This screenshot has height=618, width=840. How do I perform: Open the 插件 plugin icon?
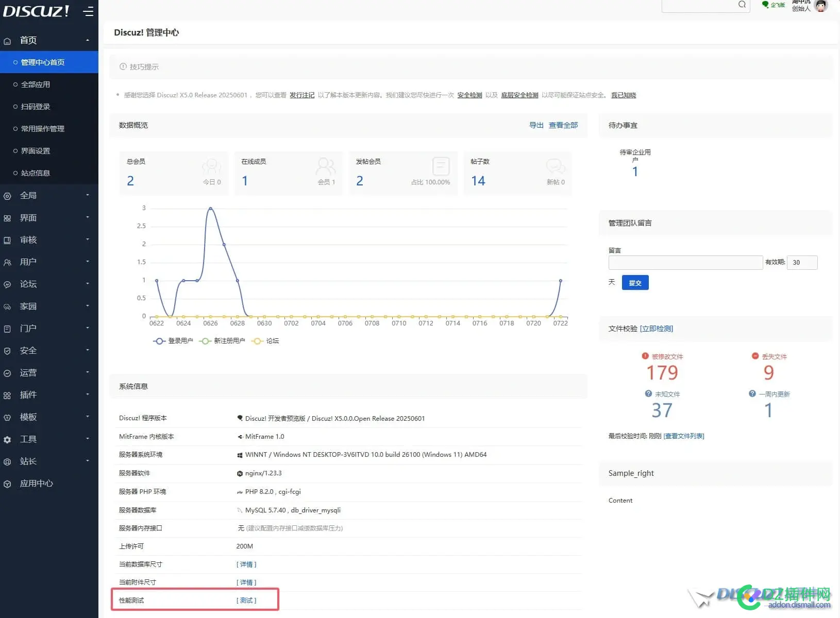point(7,394)
